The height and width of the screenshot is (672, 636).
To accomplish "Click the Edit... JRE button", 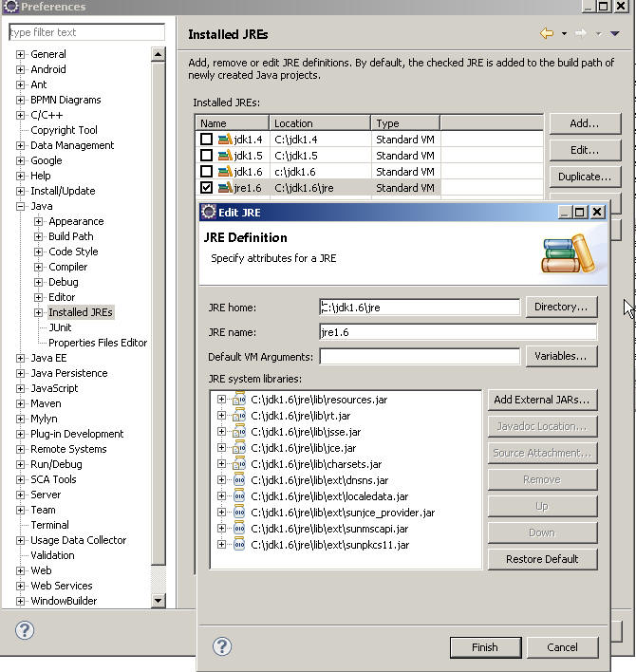I will [x=585, y=150].
